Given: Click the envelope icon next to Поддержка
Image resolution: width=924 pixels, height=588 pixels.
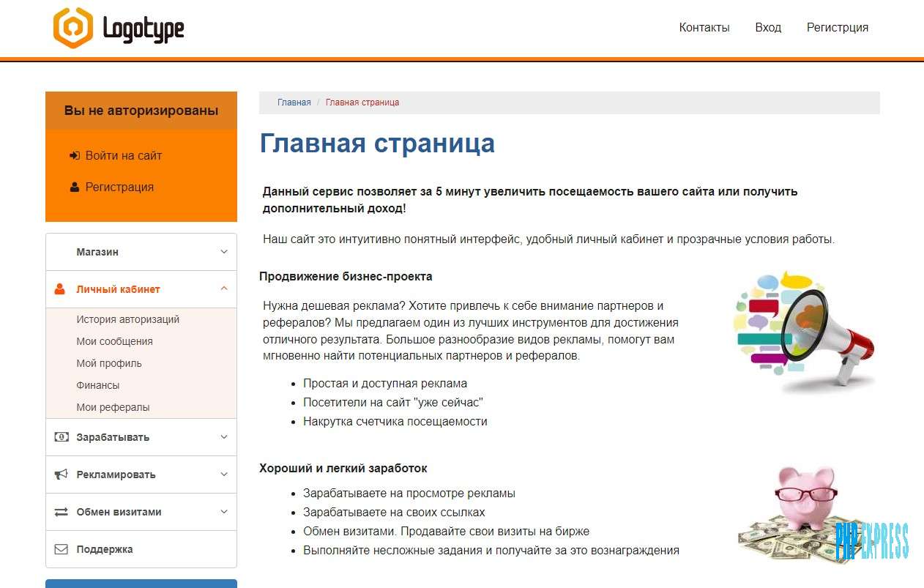Looking at the screenshot, I should point(62,549).
